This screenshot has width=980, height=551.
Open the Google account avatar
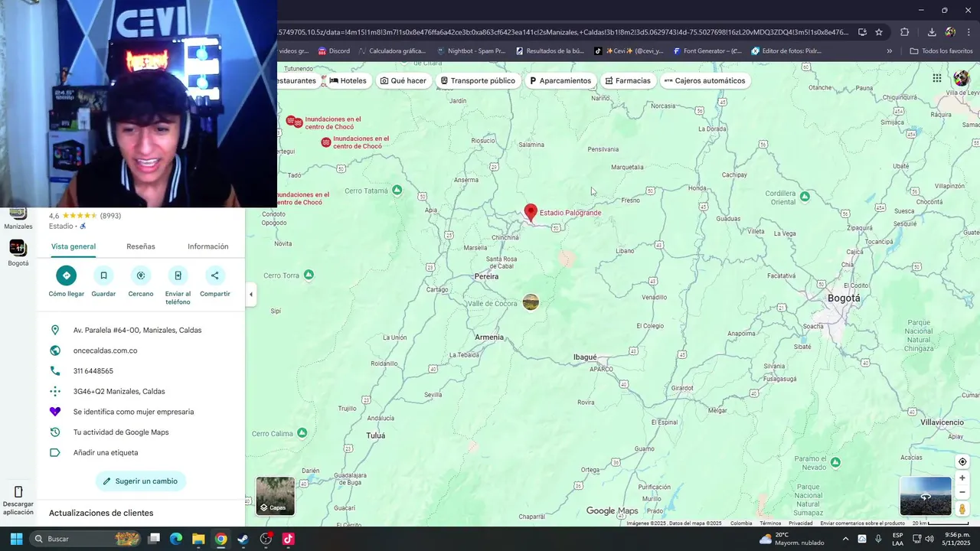click(962, 78)
